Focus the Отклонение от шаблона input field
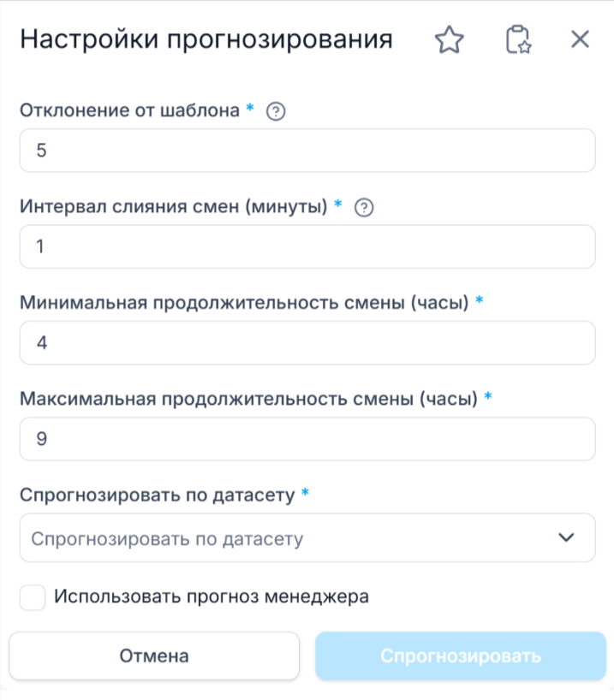The width and height of the screenshot is (614, 700). click(307, 151)
